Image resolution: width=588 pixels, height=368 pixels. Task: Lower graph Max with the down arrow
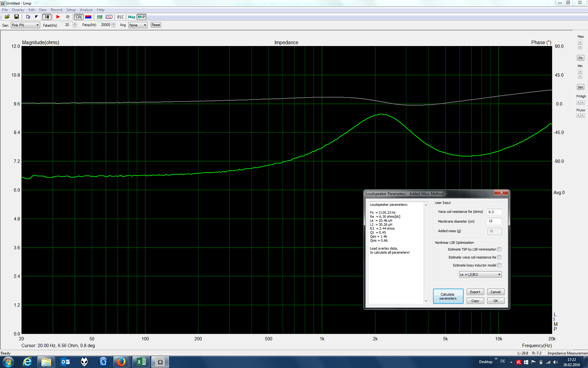tap(580, 47)
